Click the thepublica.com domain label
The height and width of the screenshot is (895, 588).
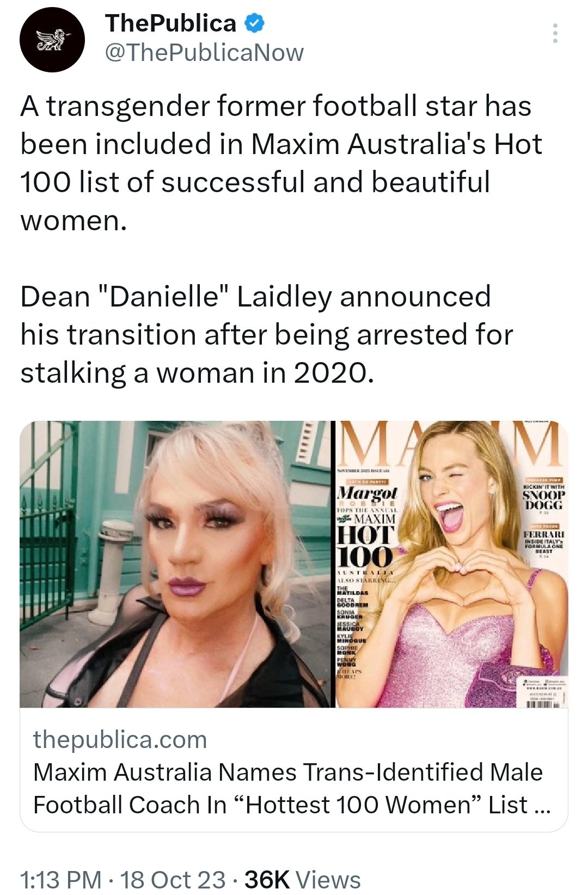(120, 740)
